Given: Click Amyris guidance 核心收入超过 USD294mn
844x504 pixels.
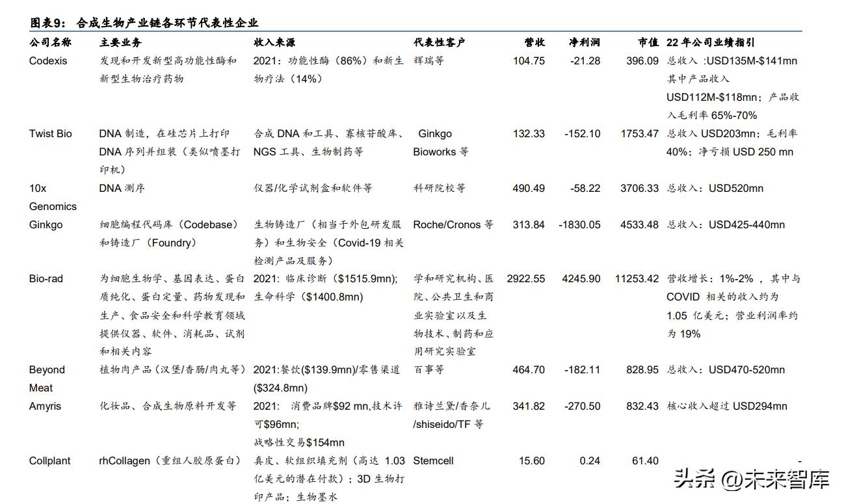Looking at the screenshot, I should 727,406.
